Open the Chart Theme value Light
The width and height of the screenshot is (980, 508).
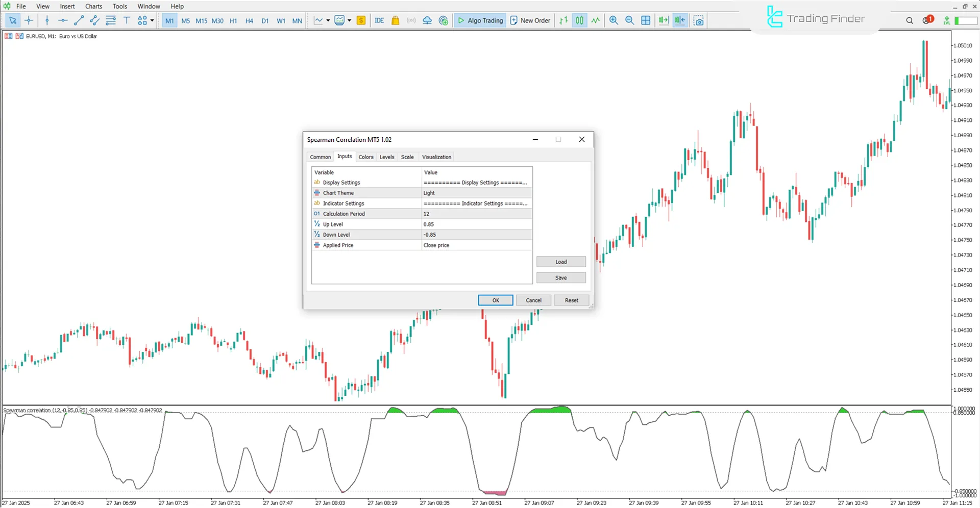click(x=476, y=193)
